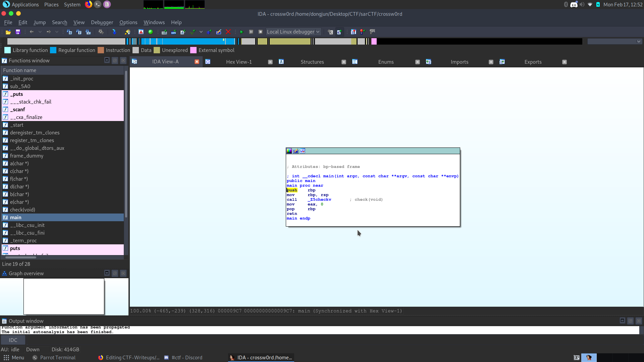The height and width of the screenshot is (362, 644).
Task: Expand the back navigation history dropdown arrow
Action: click(40, 32)
